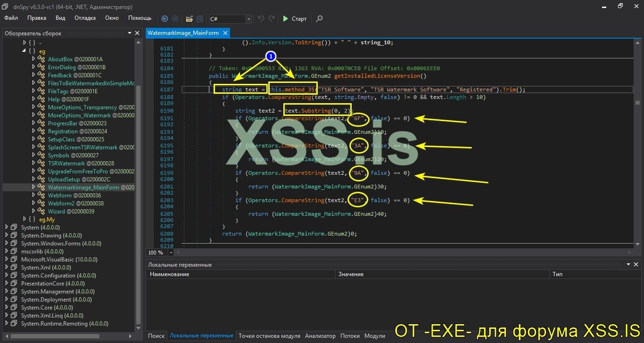This screenshot has width=644, height=343.
Task: Click Наименование column header
Action: 241,274
